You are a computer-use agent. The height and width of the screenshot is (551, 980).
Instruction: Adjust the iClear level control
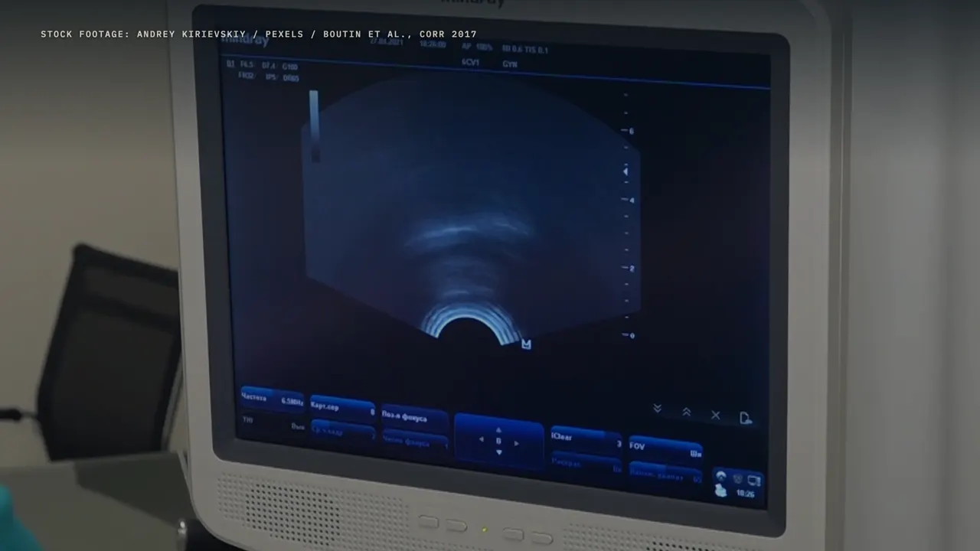(586, 440)
